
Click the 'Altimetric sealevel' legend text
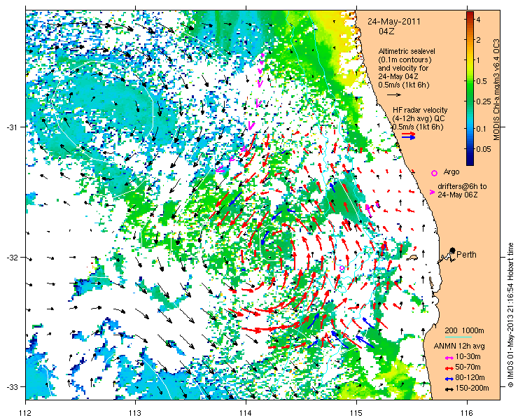pyautogui.click(x=407, y=52)
